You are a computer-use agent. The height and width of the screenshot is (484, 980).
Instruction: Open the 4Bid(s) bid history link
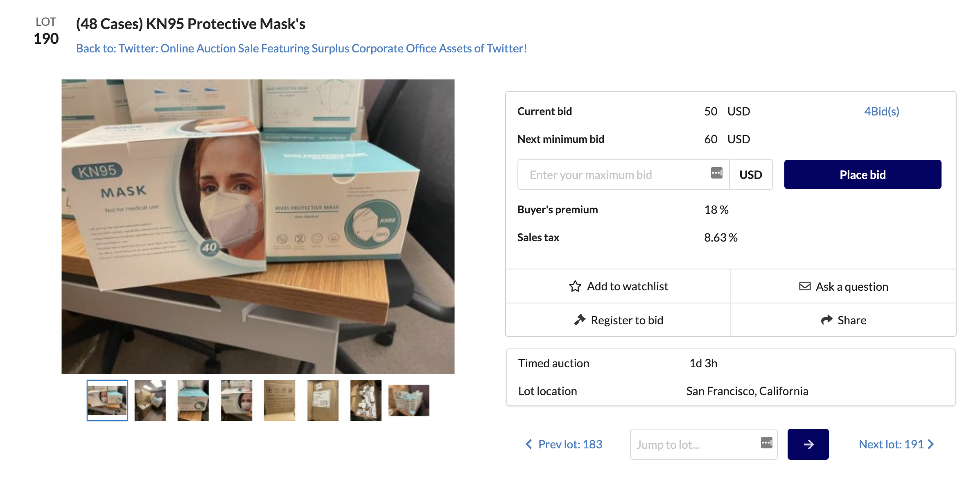[x=881, y=111]
